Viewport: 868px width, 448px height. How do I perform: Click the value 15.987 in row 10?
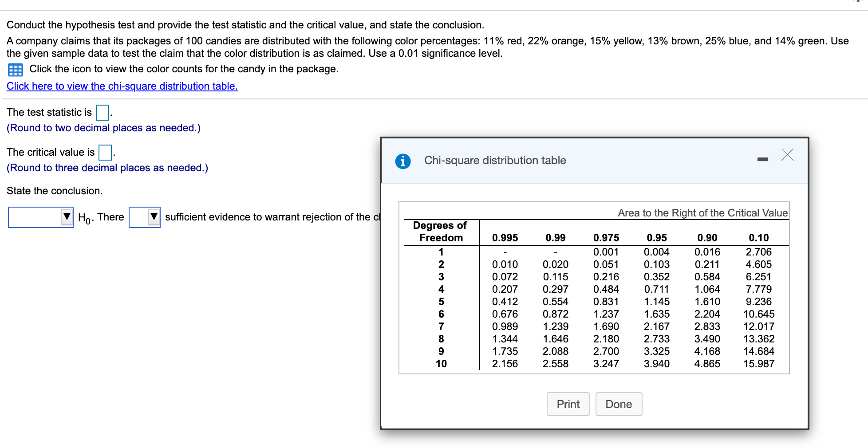[759, 364]
